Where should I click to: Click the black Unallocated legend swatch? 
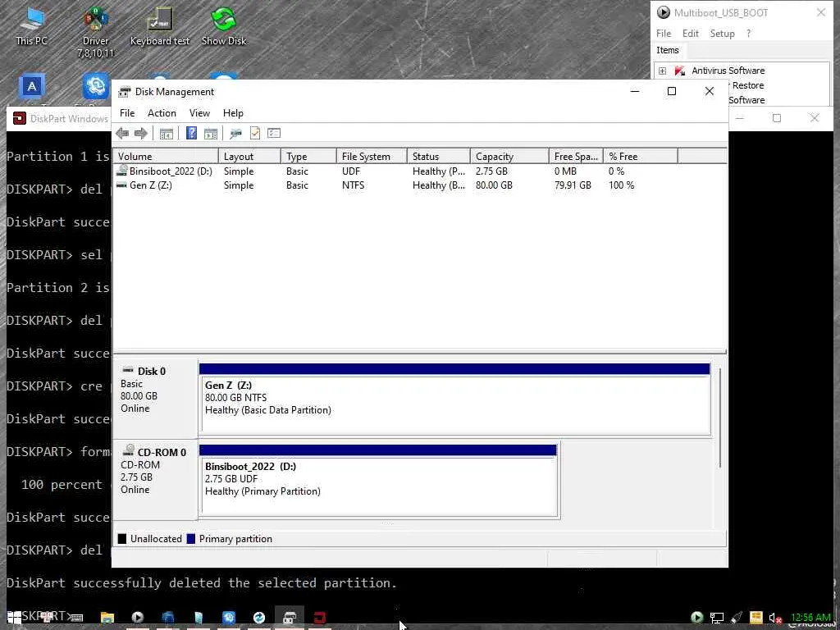122,539
